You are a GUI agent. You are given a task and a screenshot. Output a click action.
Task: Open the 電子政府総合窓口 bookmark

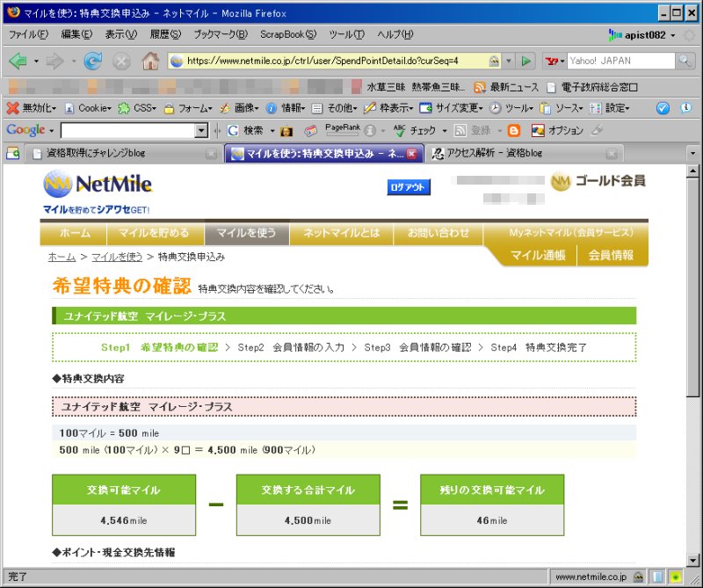tap(592, 87)
